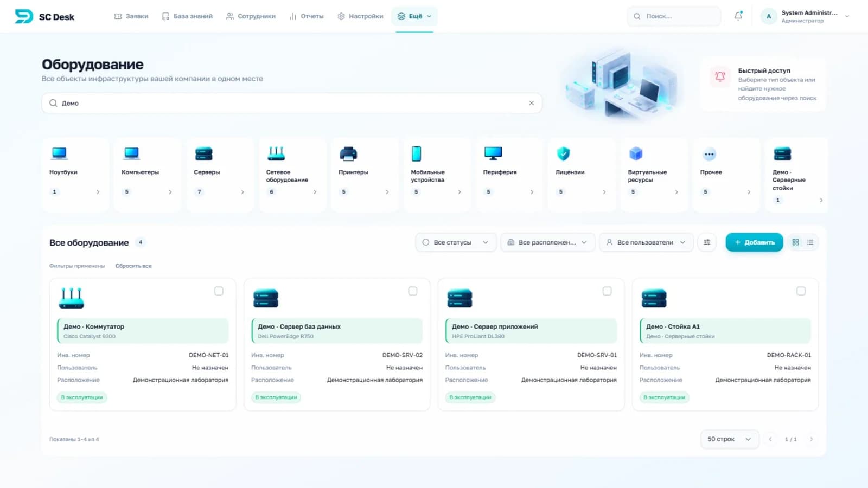868x488 pixels.
Task: Click the top Поиск search field
Action: click(x=674, y=16)
